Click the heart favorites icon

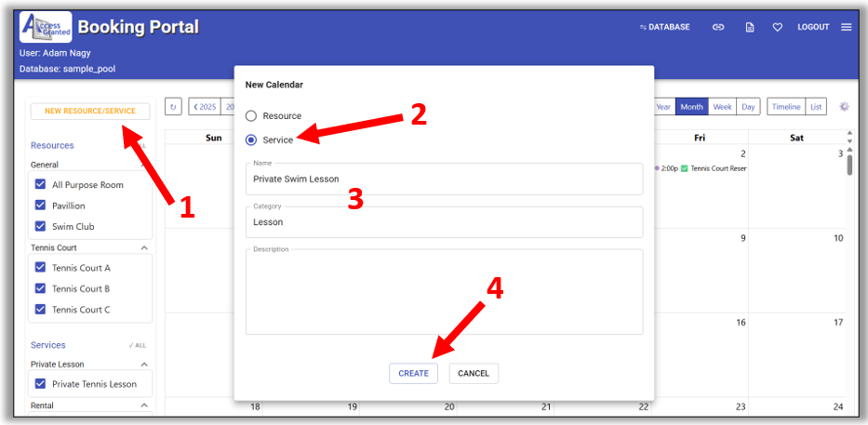[x=777, y=28]
